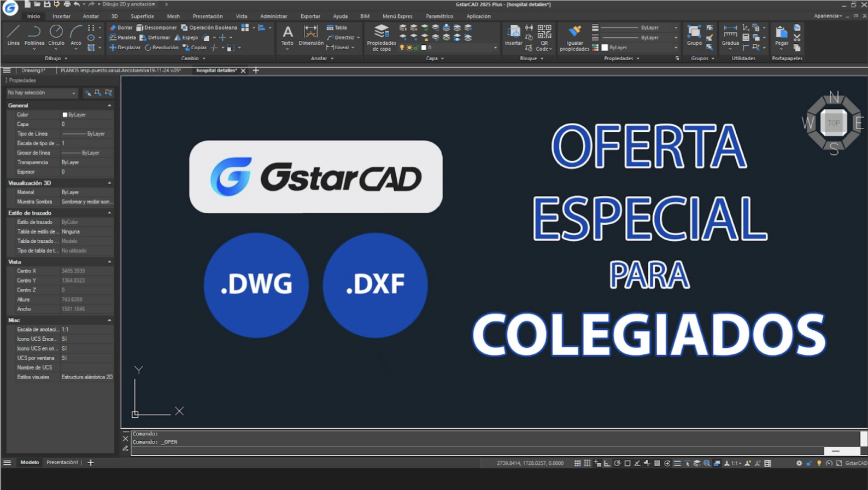Click the Borrar erase tool

pos(121,27)
